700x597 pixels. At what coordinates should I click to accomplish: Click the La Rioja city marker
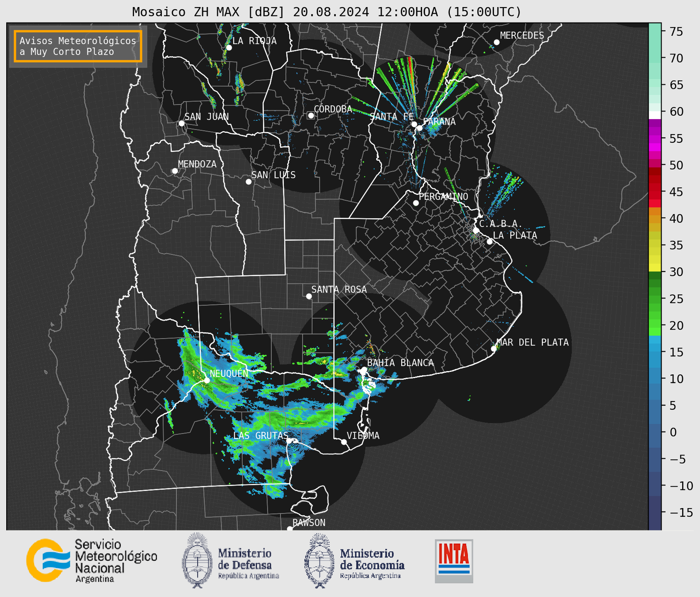click(x=229, y=48)
